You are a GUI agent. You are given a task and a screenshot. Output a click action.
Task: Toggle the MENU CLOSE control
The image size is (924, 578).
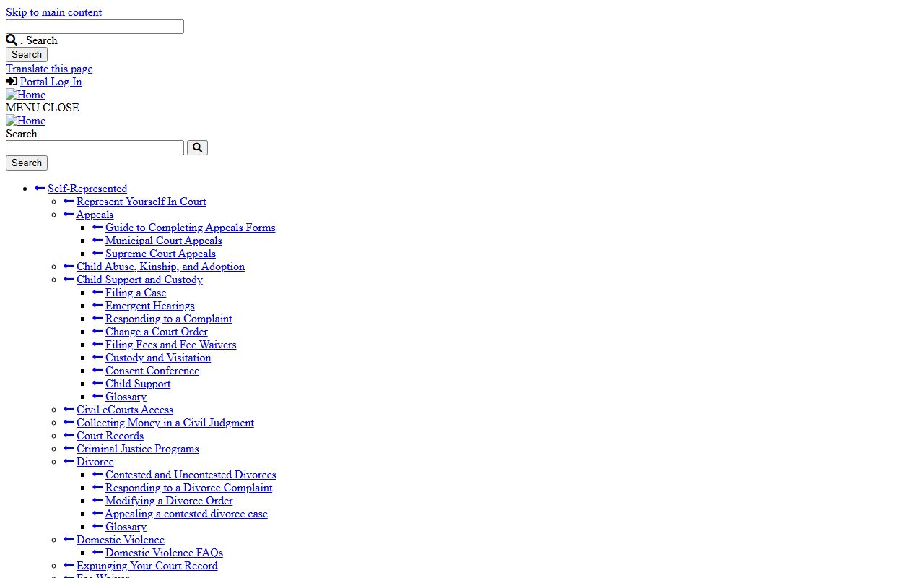pos(42,108)
